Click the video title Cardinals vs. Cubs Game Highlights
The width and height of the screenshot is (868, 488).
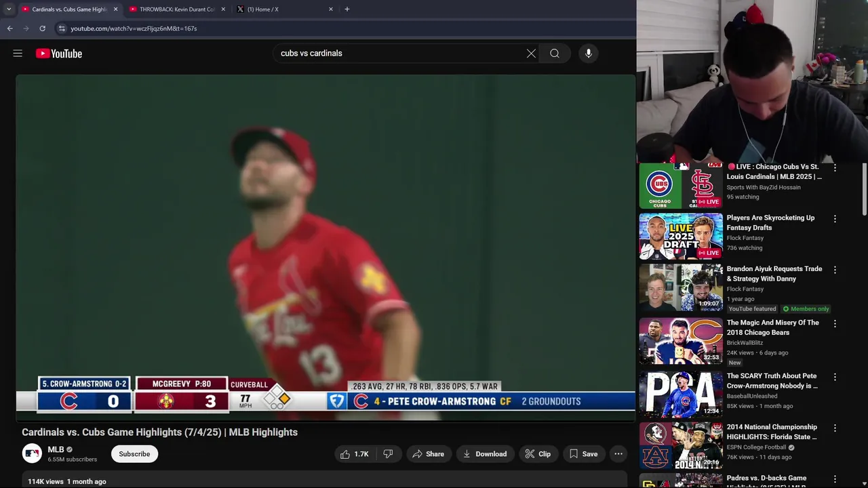point(159,432)
